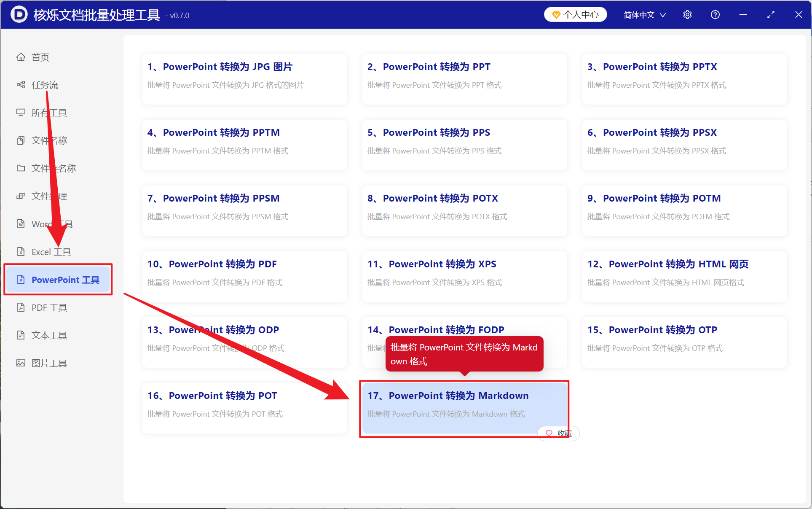
Task: Open the settings gear icon
Action: click(687, 15)
